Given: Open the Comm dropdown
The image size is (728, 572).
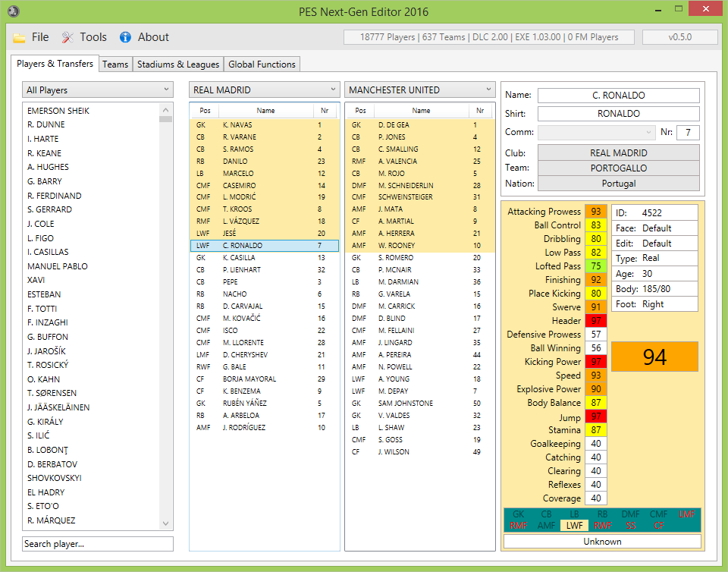Looking at the screenshot, I should pos(597,132).
